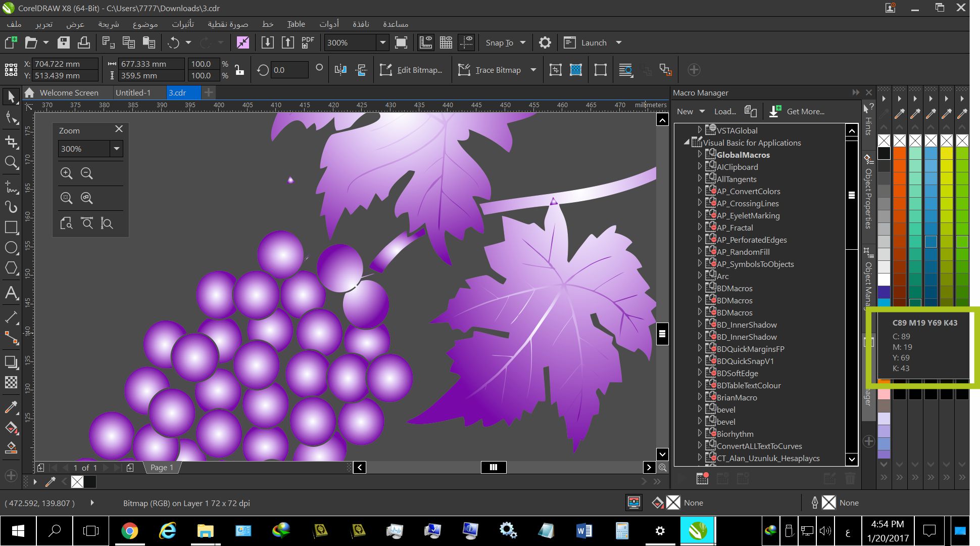The height and width of the screenshot is (546, 980).
Task: Open the zoom level dropdown
Action: tap(116, 149)
